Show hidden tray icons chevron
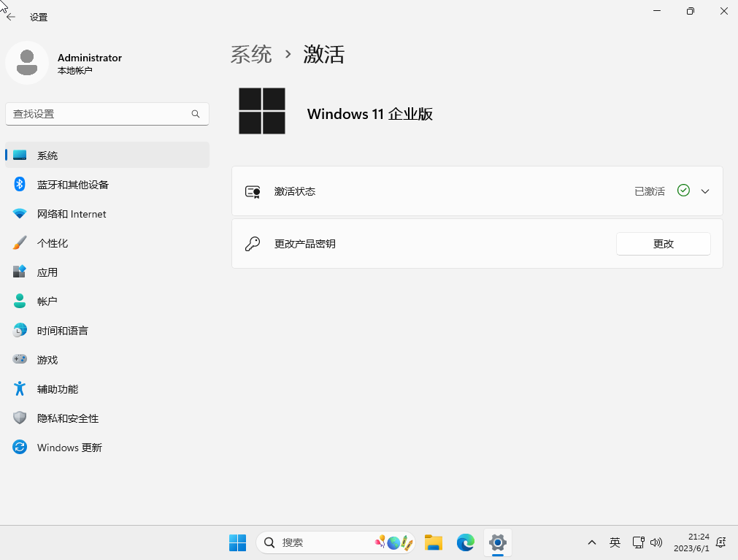The width and height of the screenshot is (738, 560). [592, 542]
